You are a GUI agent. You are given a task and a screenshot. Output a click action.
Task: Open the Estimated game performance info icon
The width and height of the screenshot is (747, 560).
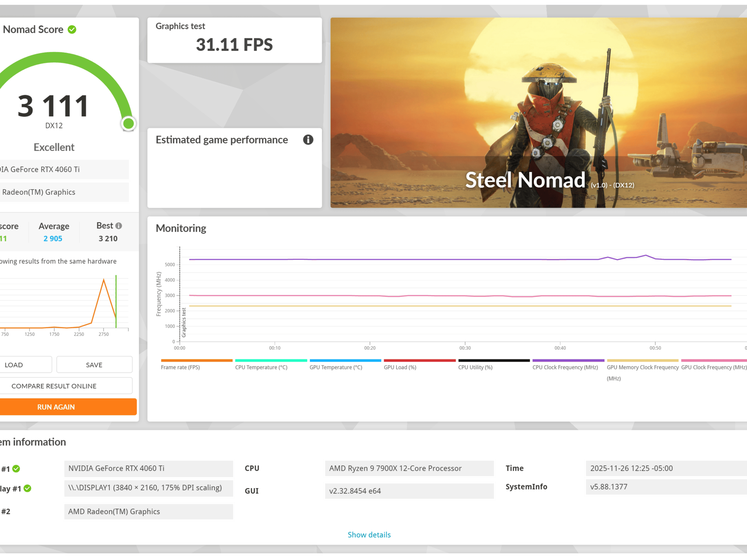click(x=308, y=140)
